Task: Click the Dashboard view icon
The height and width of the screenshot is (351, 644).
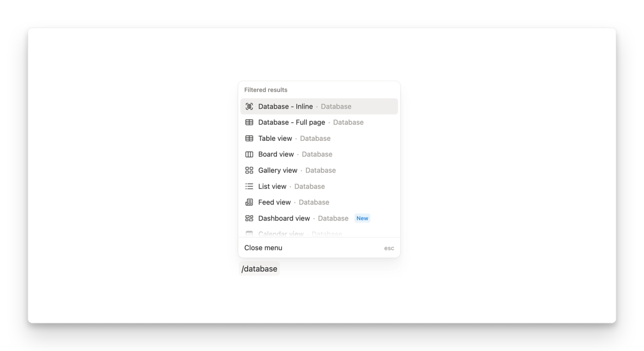Action: pyautogui.click(x=249, y=218)
